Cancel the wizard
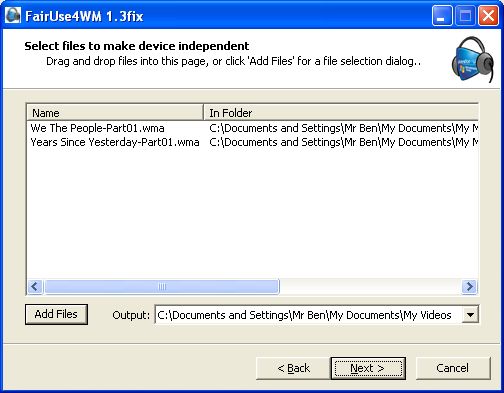 click(x=453, y=368)
